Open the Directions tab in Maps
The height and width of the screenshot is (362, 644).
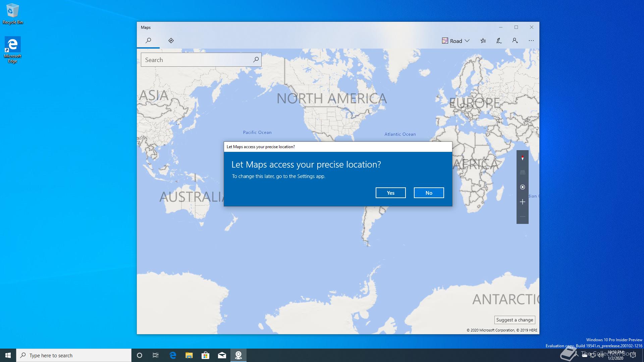point(171,41)
